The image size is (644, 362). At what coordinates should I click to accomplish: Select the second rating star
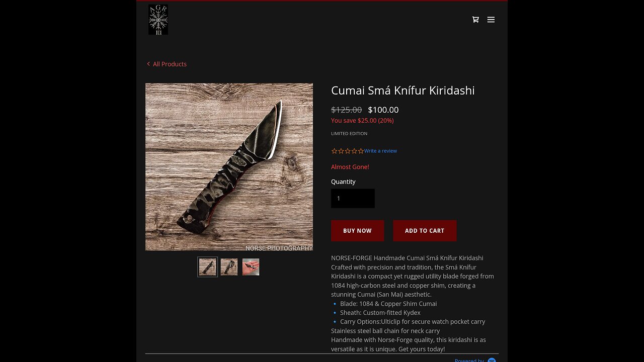coord(341,151)
